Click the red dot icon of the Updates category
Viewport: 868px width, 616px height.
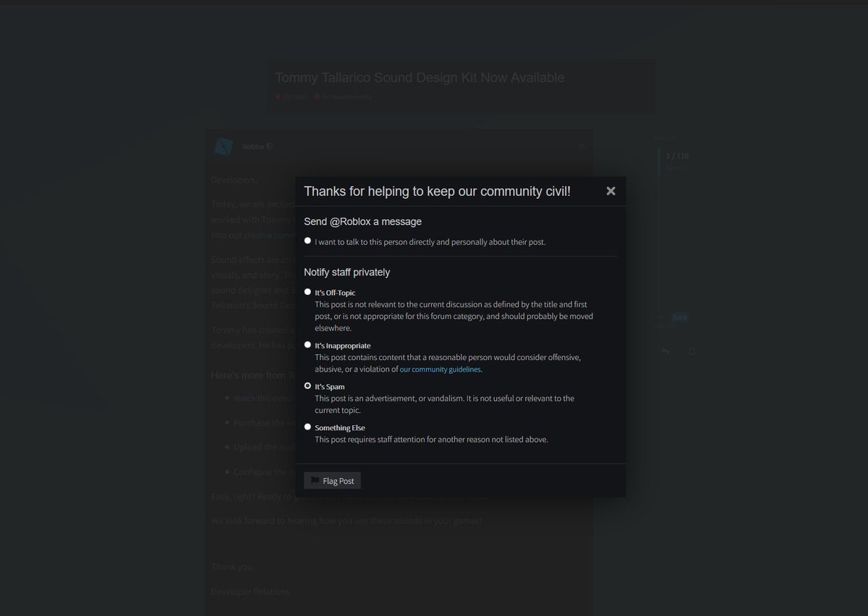[x=278, y=96]
